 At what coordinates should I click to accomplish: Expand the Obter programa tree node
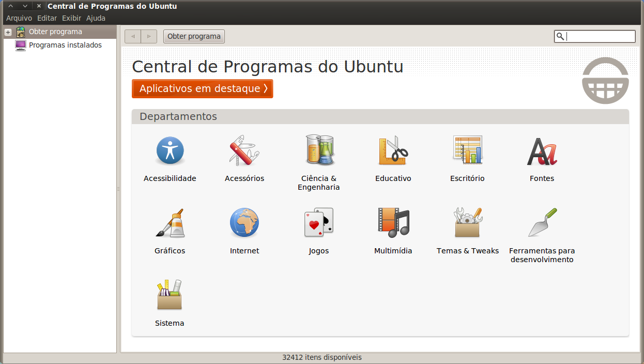8,32
